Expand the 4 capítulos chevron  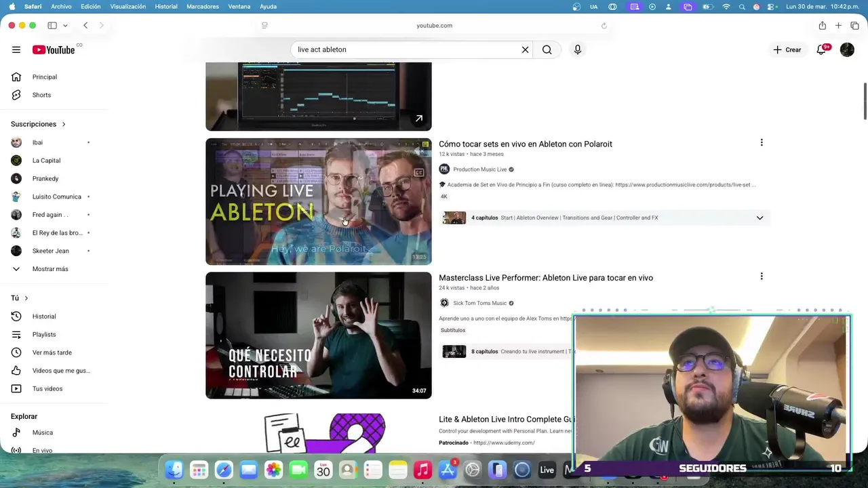[759, 218]
